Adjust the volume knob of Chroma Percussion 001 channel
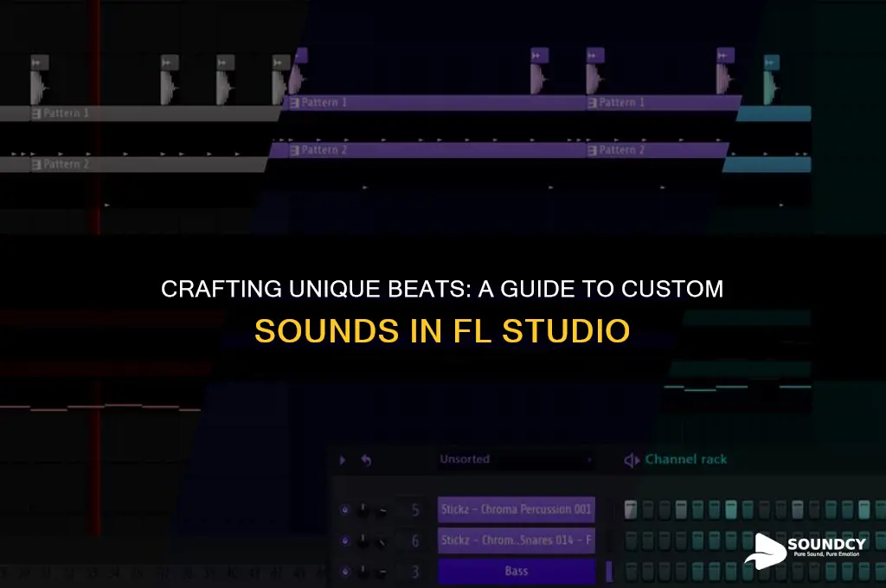Image resolution: width=886 pixels, height=588 pixels. click(382, 510)
